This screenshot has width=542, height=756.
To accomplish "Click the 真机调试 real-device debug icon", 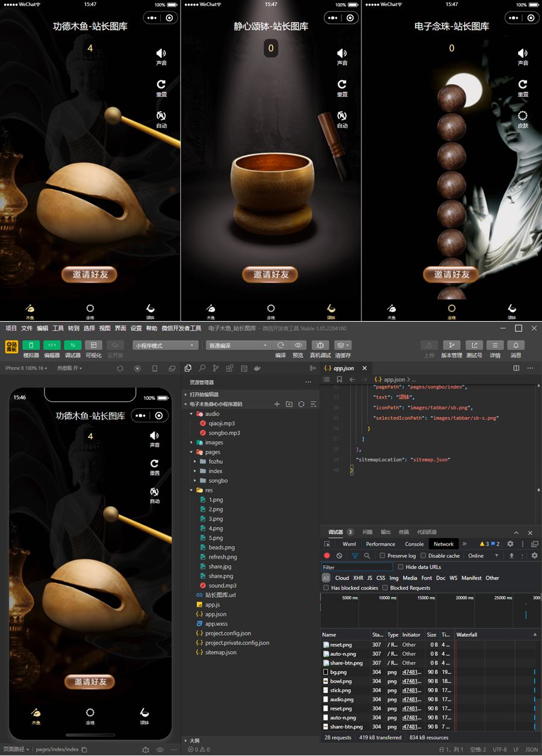I will 320,345.
